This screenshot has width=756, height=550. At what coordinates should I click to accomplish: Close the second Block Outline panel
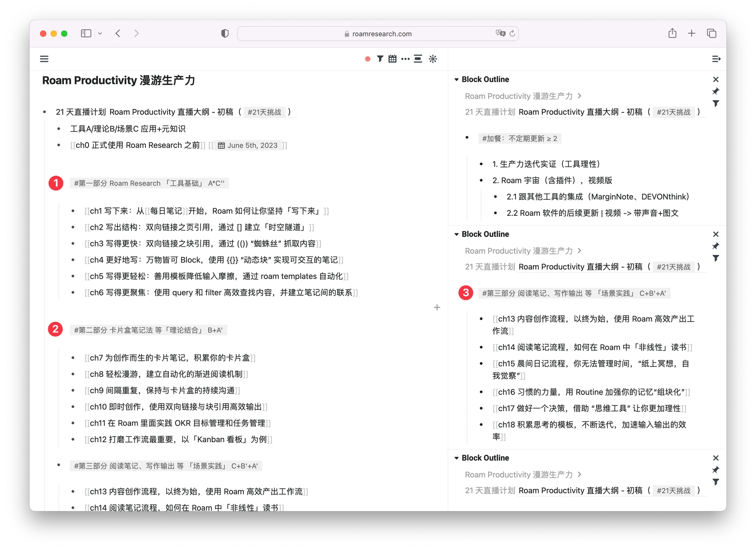pyautogui.click(x=716, y=234)
